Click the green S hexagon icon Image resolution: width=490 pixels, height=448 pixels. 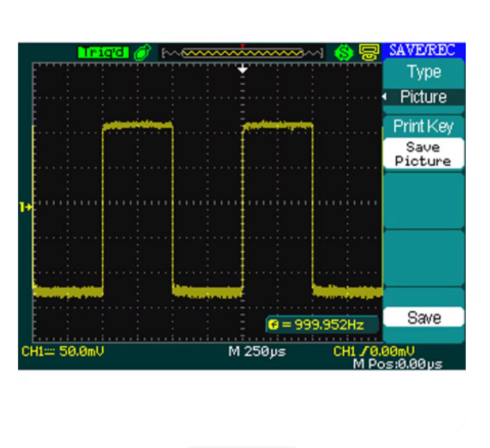[344, 52]
